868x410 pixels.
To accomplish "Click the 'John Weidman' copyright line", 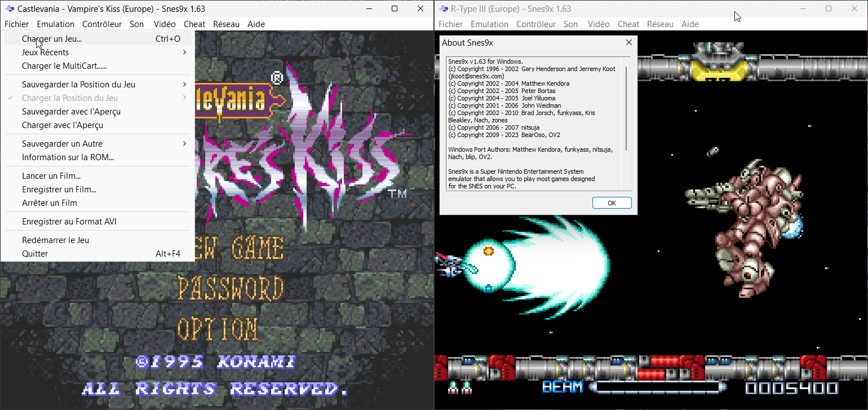I will coord(503,105).
